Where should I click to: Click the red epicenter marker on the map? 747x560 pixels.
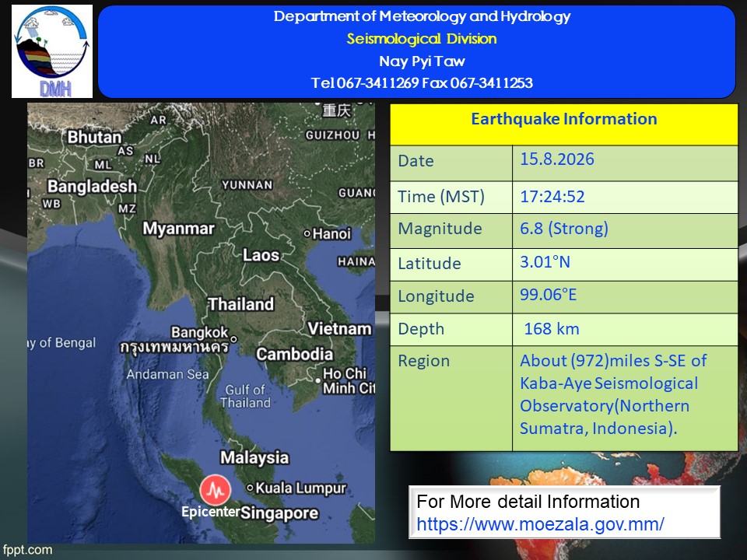216,490
